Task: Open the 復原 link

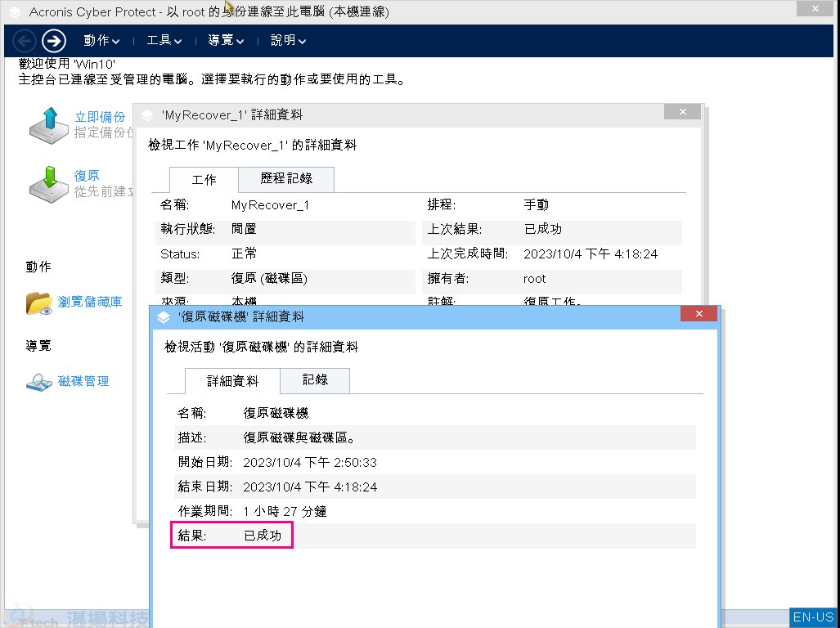Action: point(87,176)
